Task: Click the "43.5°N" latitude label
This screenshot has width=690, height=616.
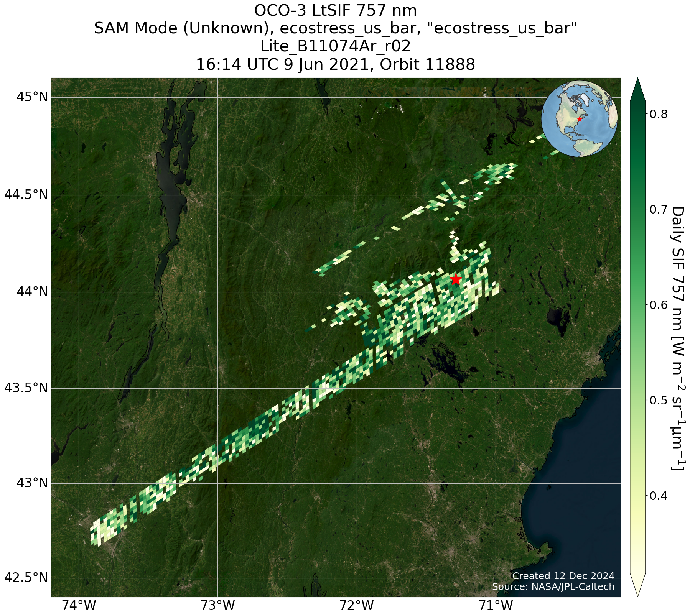Action: [26, 388]
